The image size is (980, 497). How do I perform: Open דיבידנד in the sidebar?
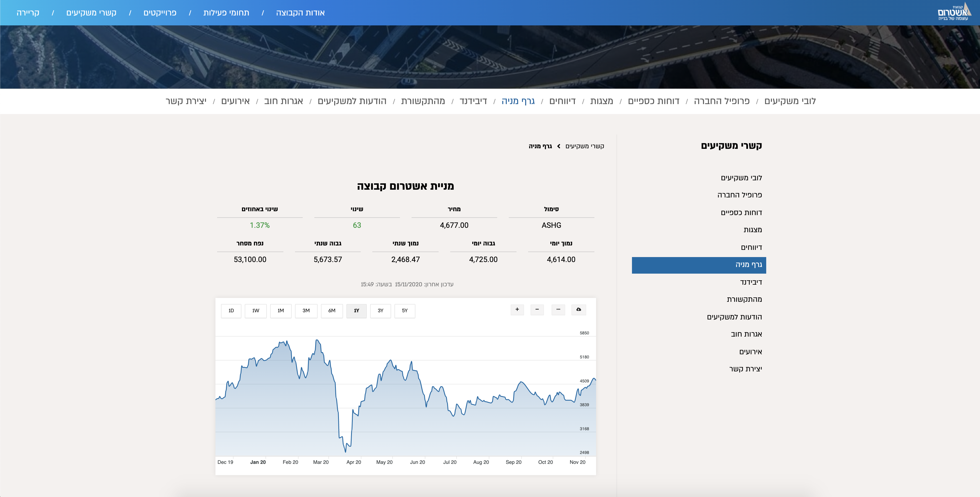click(x=751, y=282)
